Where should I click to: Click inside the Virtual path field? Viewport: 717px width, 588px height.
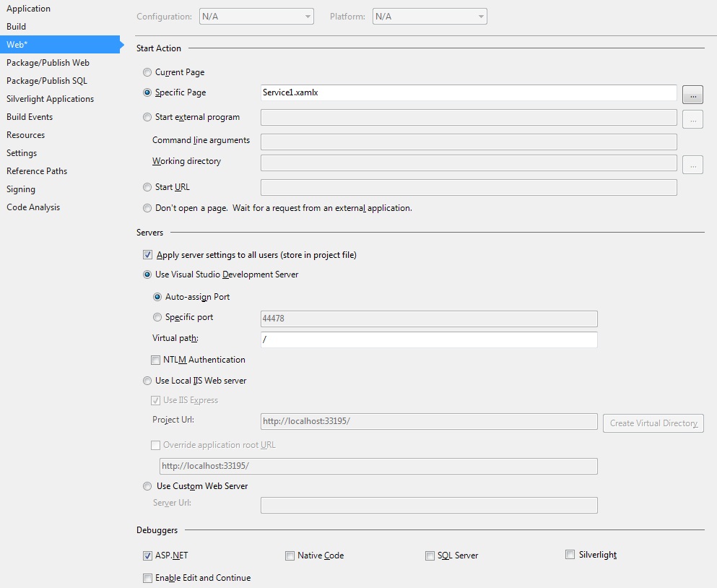(429, 340)
